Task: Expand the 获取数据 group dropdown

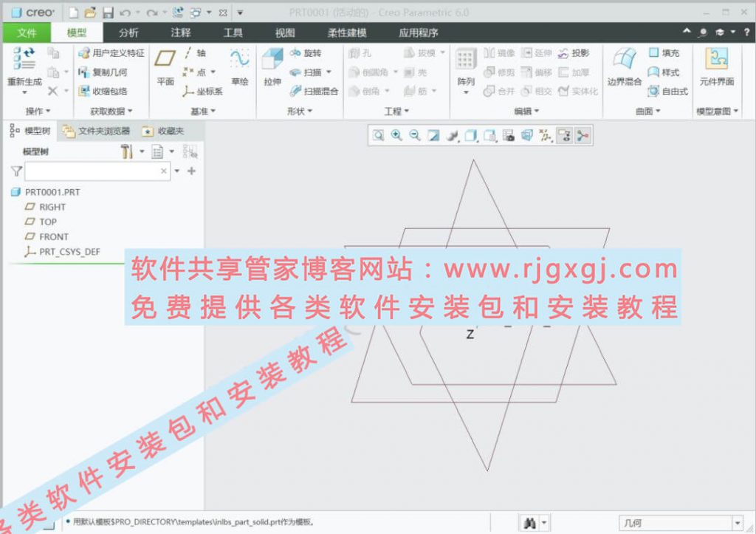Action: pos(111,112)
